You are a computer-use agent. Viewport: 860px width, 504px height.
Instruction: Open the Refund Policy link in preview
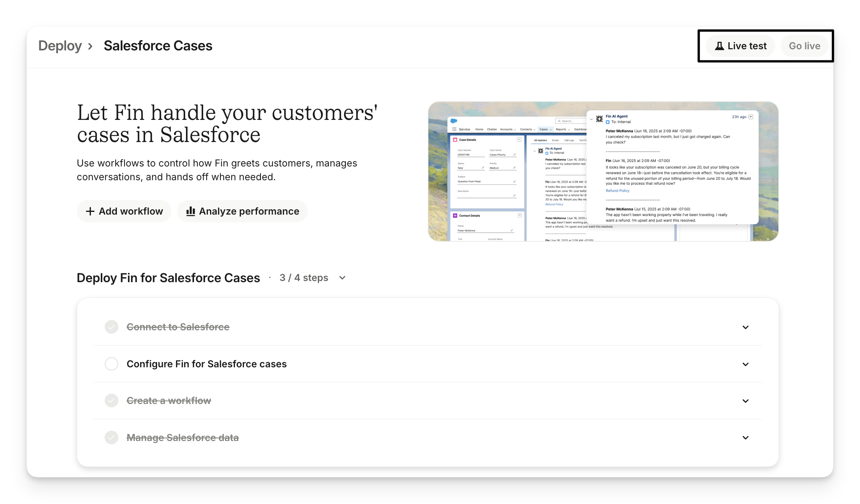click(617, 191)
